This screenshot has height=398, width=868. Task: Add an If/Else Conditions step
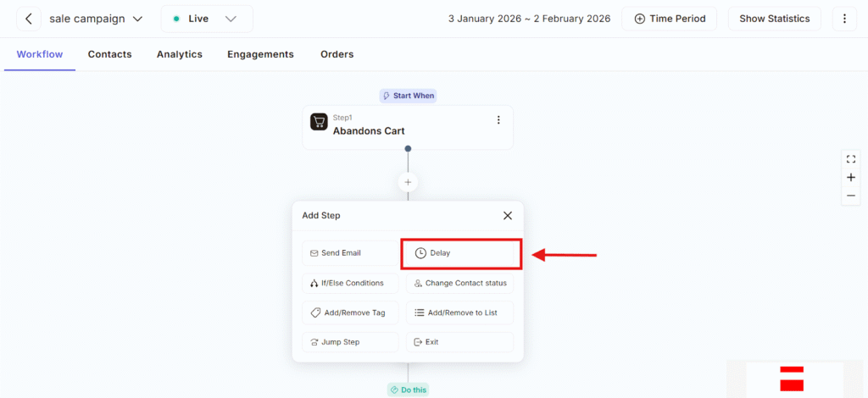(350, 283)
